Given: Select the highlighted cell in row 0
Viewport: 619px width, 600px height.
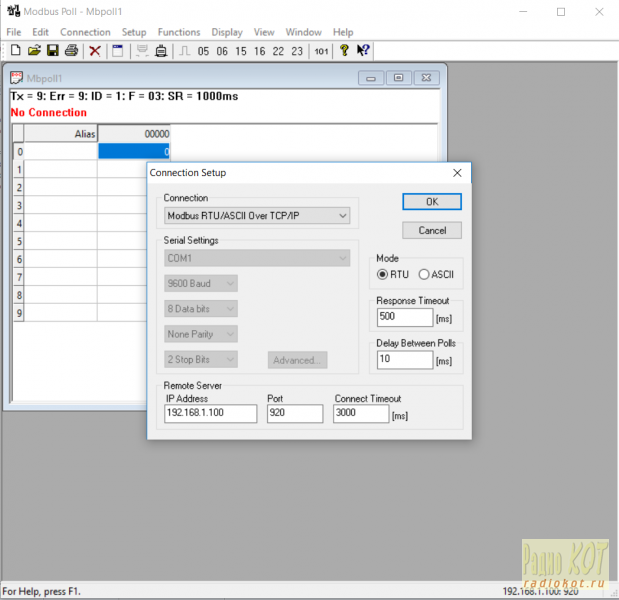Looking at the screenshot, I should pos(134,152).
